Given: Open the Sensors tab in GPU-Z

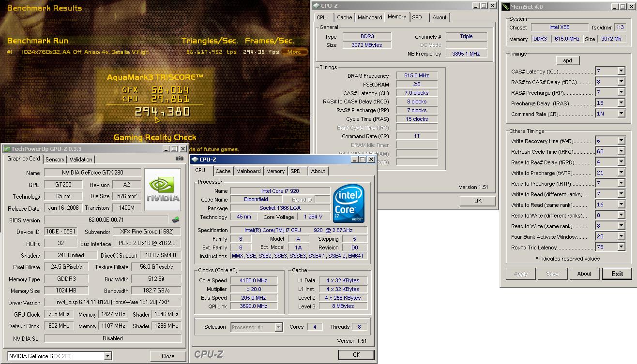Looking at the screenshot, I should click(54, 159).
